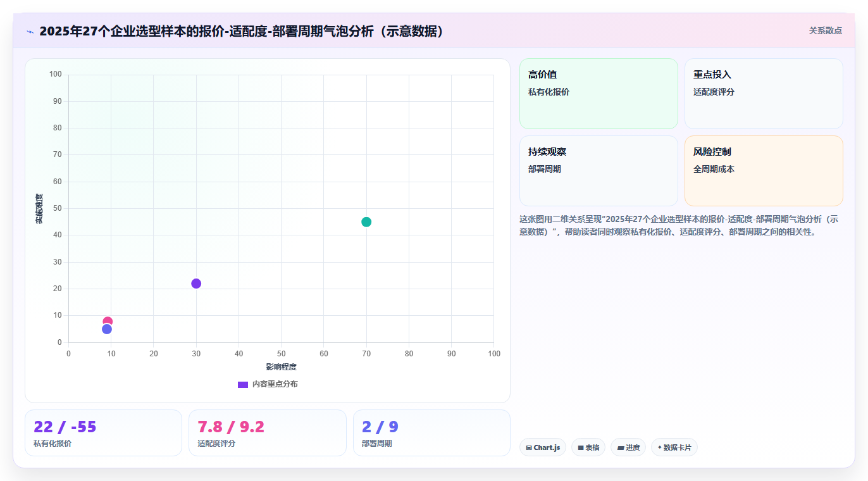This screenshot has height=481, width=868.
Task: Click the Chart.js chip
Action: click(543, 447)
